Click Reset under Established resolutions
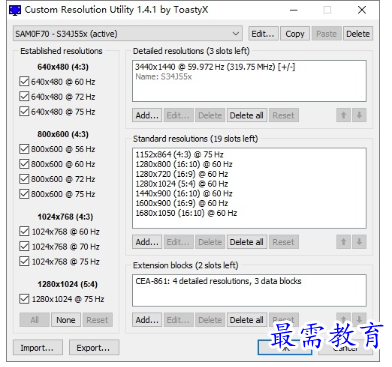This screenshot has height=367, width=392. 97,320
